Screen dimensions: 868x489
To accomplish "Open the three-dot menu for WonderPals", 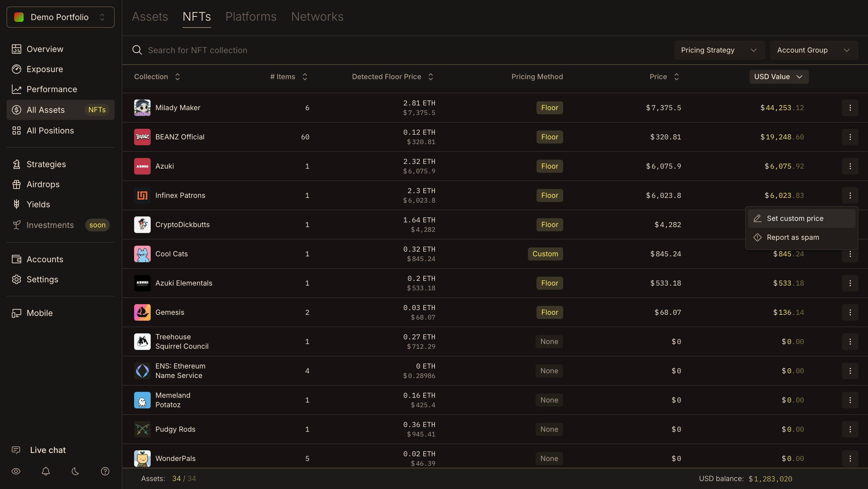I will click(x=850, y=459).
